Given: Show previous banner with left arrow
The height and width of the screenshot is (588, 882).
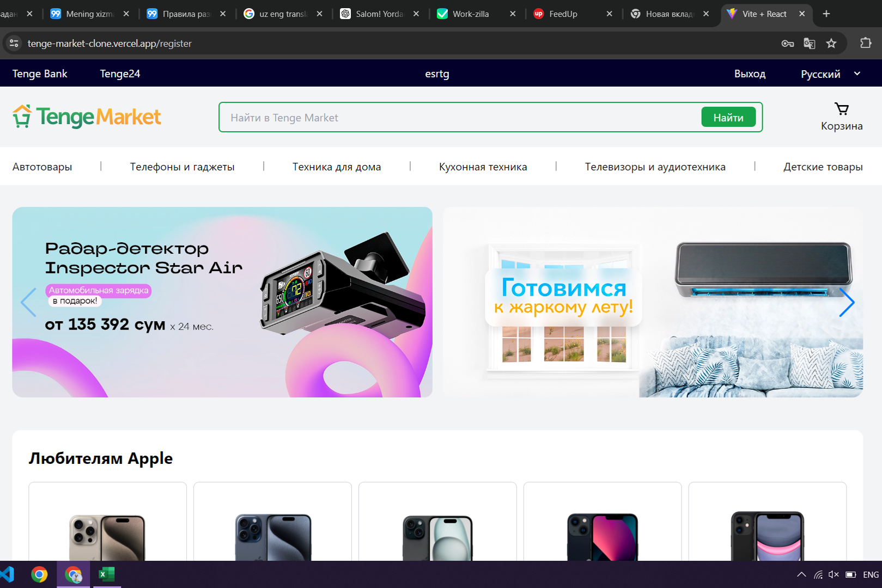Looking at the screenshot, I should (28, 302).
